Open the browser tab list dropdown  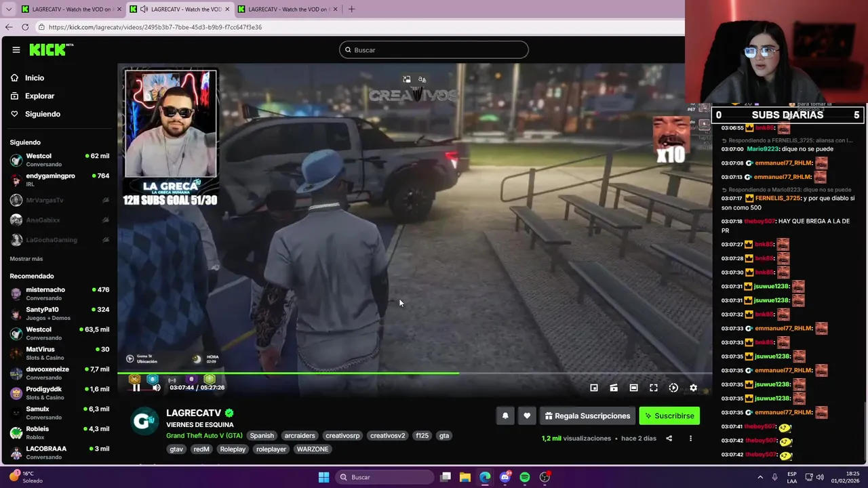8,9
